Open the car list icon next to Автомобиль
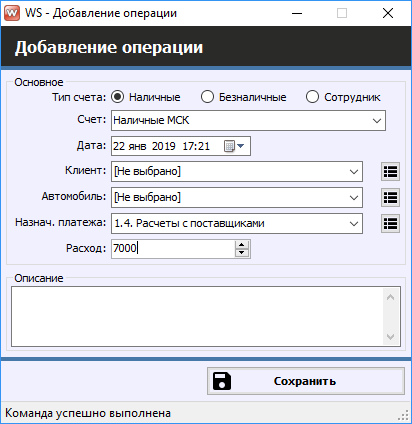The image size is (412, 424). tap(390, 198)
